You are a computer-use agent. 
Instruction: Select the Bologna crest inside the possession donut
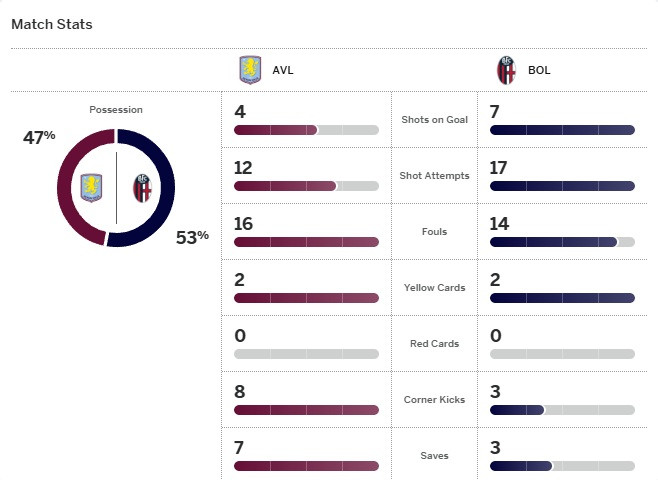(141, 187)
